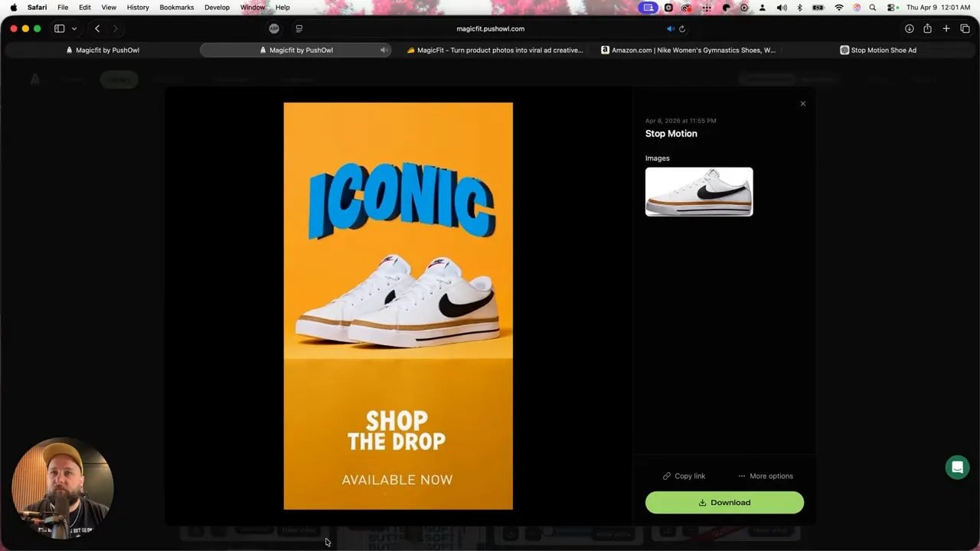Click Copy link in the Stop Motion panel
This screenshot has height=551, width=980.
684,475
